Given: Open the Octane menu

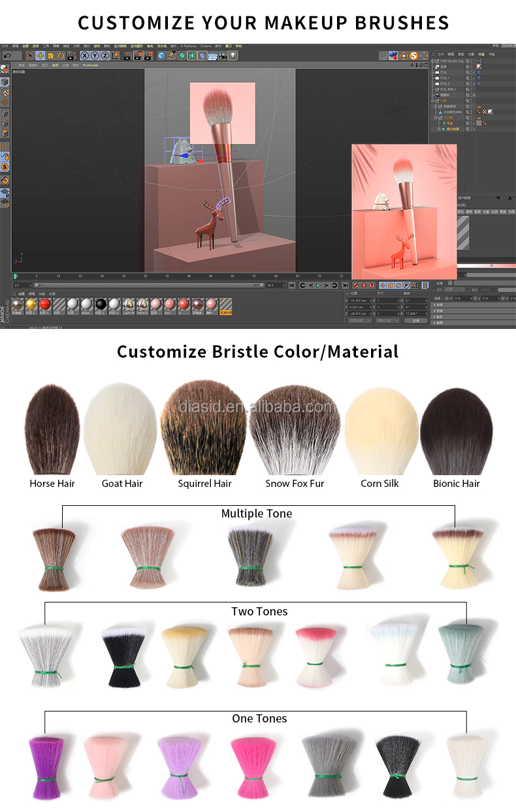Looking at the screenshot, I should tap(206, 46).
